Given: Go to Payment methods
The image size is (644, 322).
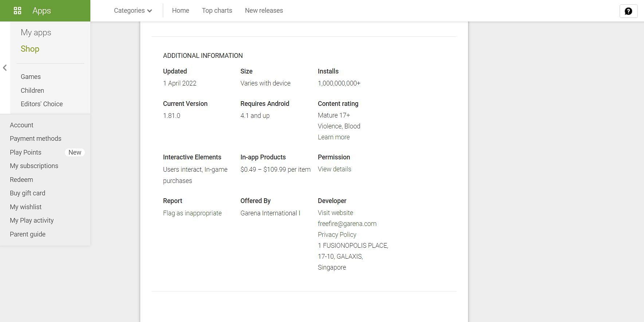Looking at the screenshot, I should [x=35, y=139].
